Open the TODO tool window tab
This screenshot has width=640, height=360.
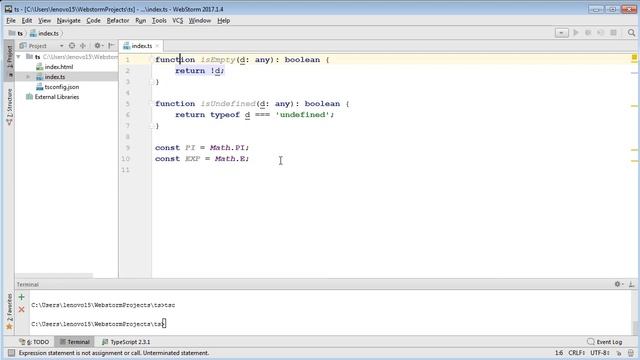(34, 342)
